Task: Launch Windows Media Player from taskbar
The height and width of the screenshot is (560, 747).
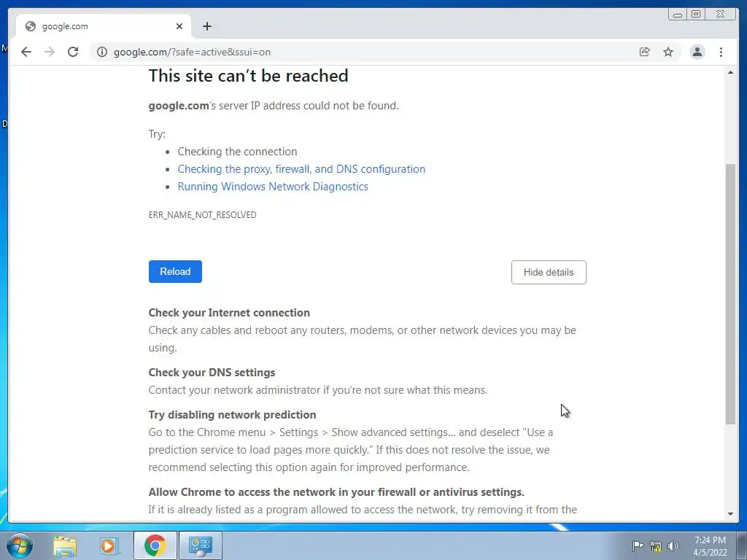Action: 109,546
